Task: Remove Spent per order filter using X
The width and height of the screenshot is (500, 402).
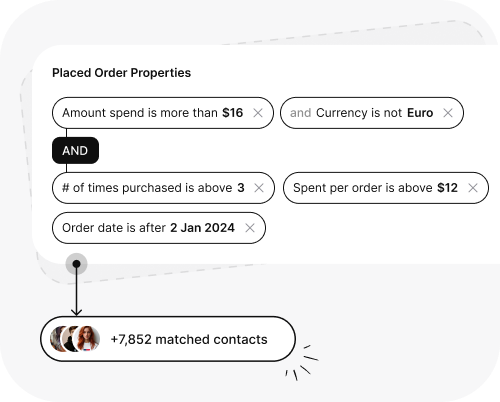Action: point(473,188)
